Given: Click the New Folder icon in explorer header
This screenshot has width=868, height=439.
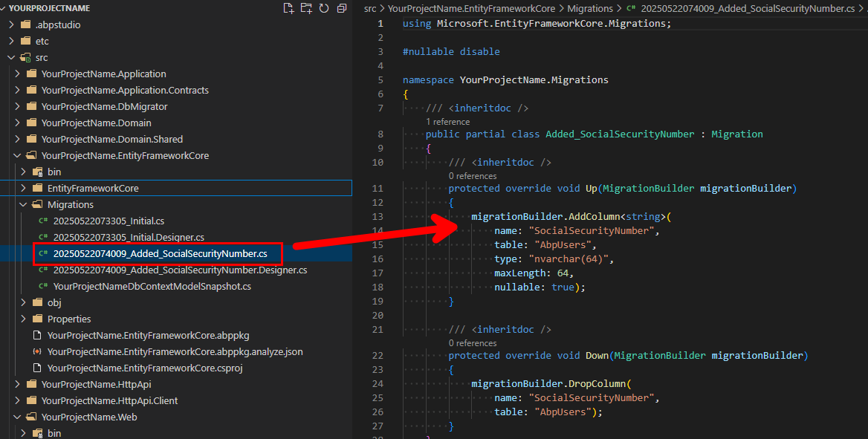Looking at the screenshot, I should point(307,8).
